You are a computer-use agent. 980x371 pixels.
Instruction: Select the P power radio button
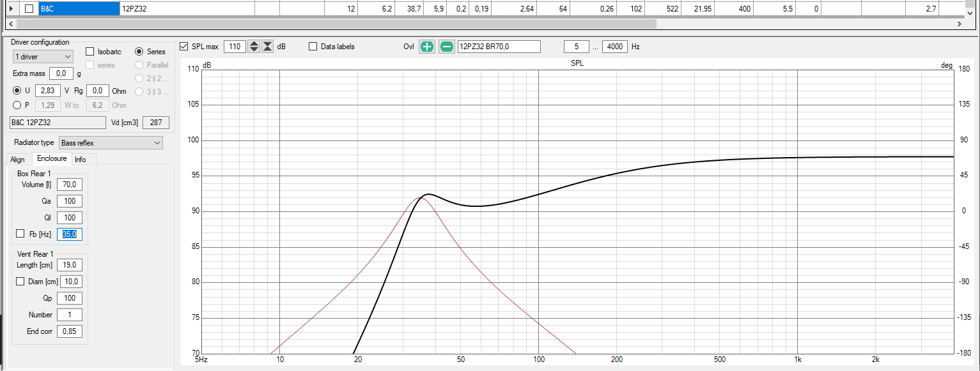pyautogui.click(x=17, y=105)
